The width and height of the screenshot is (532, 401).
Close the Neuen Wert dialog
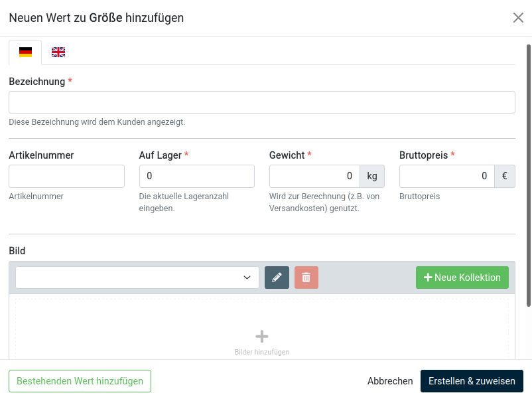(518, 18)
